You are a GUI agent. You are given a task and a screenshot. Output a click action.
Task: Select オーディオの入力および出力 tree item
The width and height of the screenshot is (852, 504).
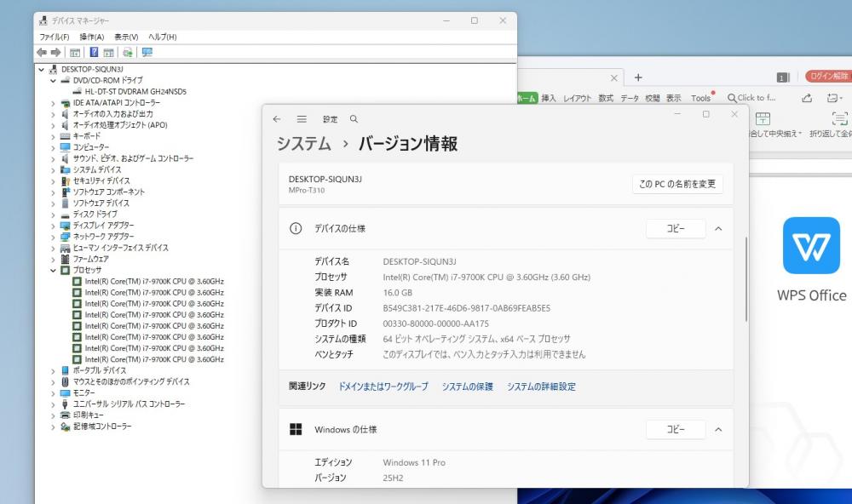[x=113, y=114]
